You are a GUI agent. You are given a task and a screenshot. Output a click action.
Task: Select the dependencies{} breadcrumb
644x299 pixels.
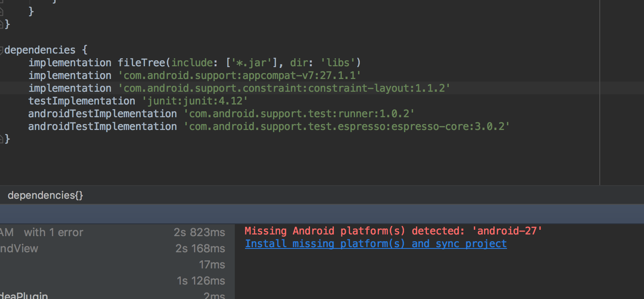45,195
